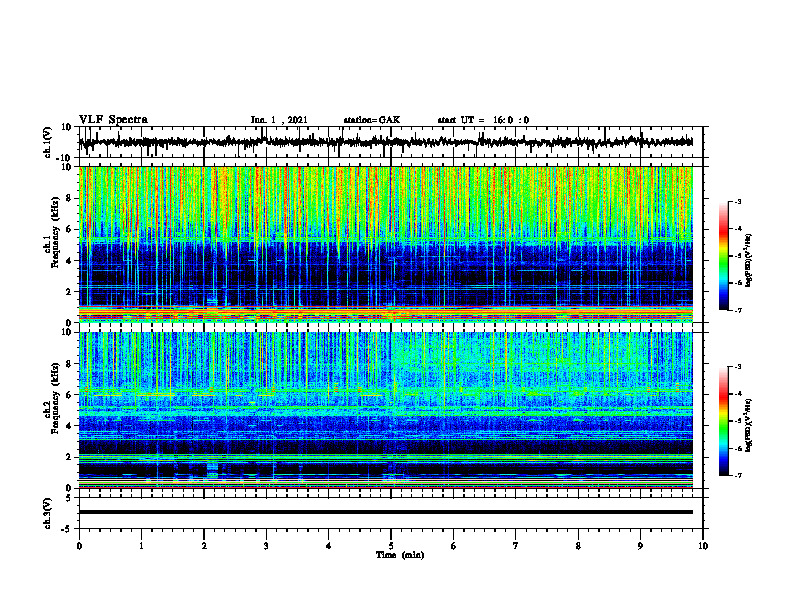Select the date text "Jan. 1, 2021"
Viewport: 792px width, 612px height.
coord(279,120)
